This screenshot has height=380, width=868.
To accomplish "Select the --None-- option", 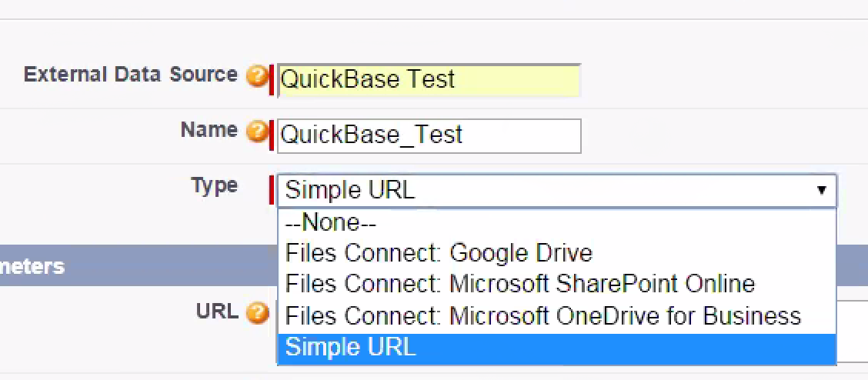I will pyautogui.click(x=332, y=223).
